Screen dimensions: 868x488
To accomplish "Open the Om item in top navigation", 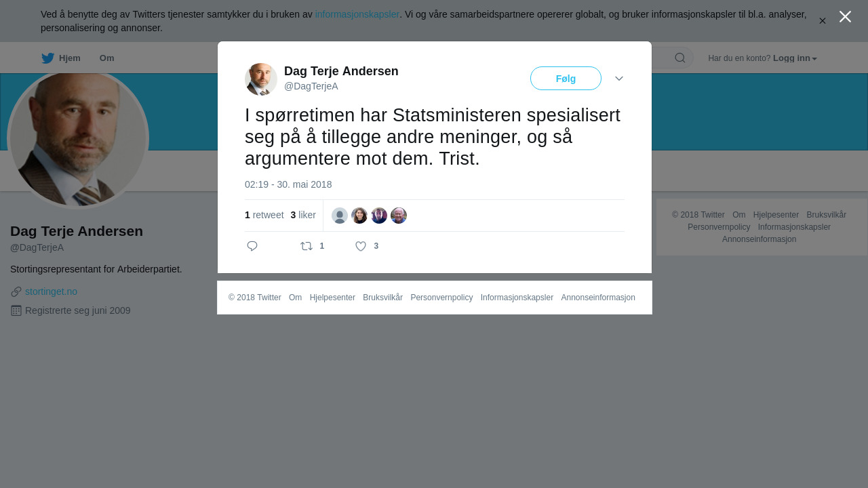I will 106,58.
